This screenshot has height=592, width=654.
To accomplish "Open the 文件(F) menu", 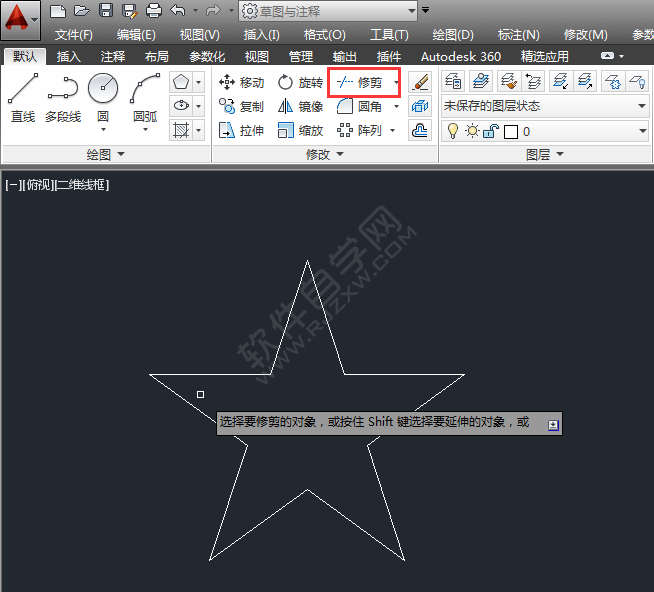I will 73,35.
